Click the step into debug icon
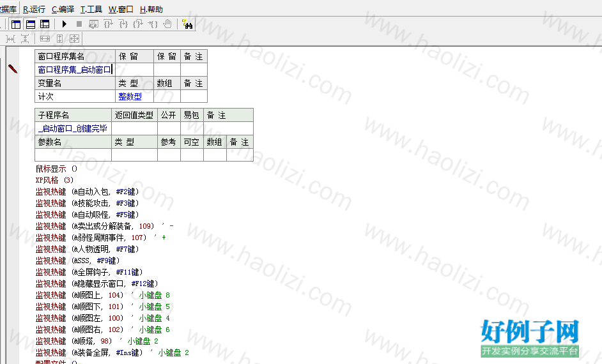This screenshot has width=602, height=364. (x=123, y=24)
